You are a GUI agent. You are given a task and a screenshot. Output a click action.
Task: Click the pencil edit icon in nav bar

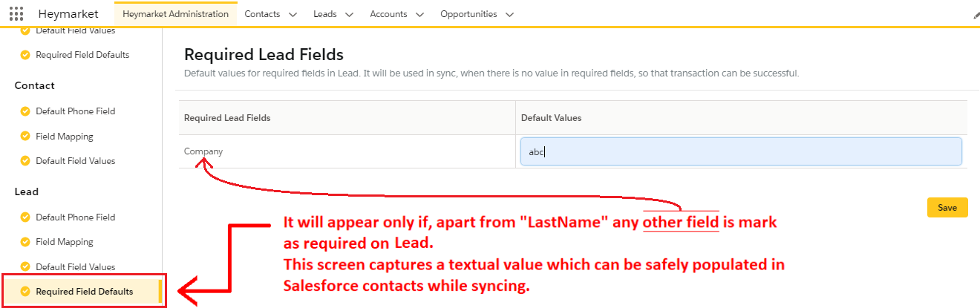click(x=976, y=15)
